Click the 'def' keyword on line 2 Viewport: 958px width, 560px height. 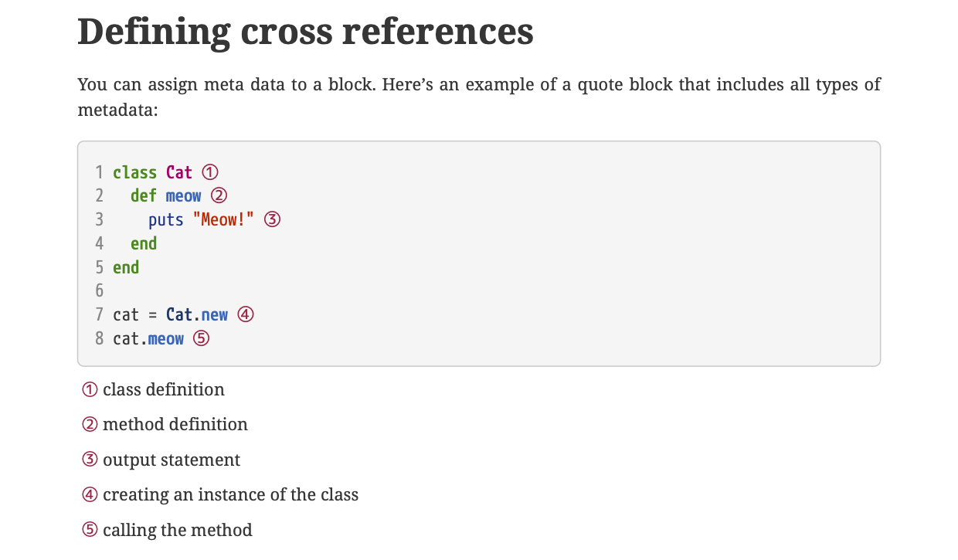tap(144, 196)
